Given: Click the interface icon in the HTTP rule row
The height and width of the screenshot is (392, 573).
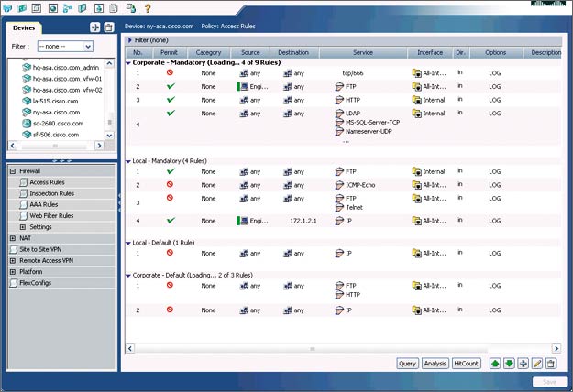Looking at the screenshot, I should [416, 100].
